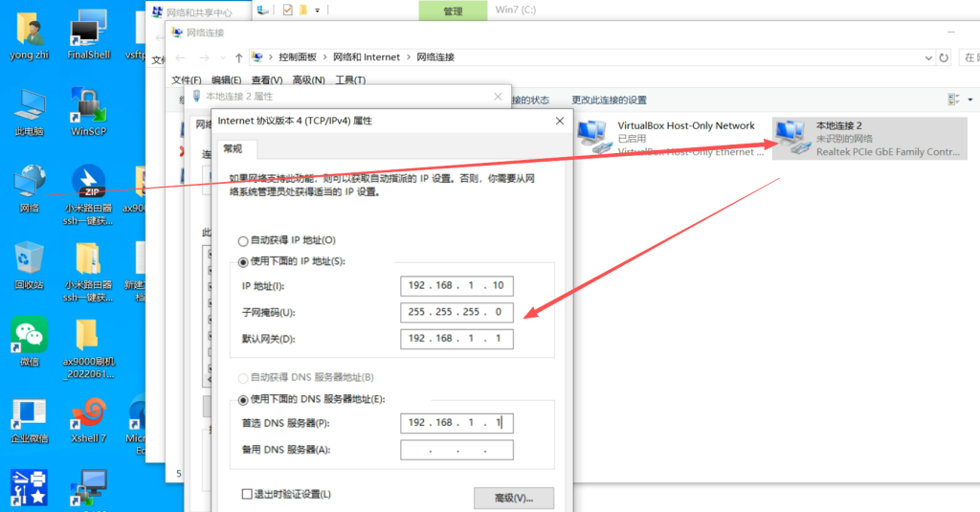Enable 退出时验证设置 checkbox
Screen dimensions: 980x512
pos(247,494)
